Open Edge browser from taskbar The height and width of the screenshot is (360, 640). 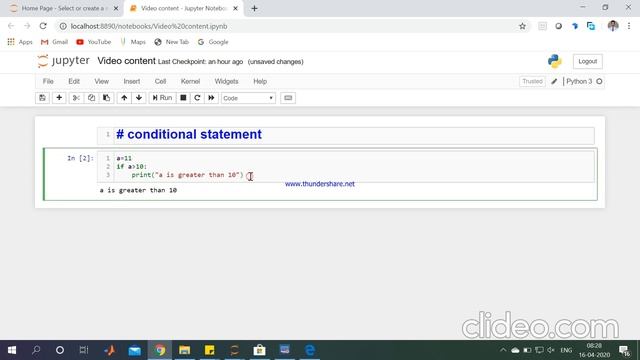coord(310,350)
